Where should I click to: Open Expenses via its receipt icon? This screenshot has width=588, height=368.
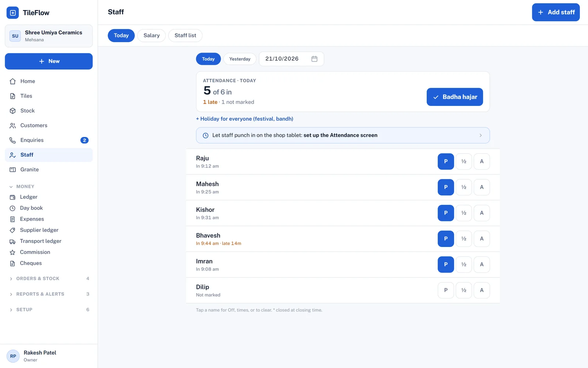(x=12, y=219)
